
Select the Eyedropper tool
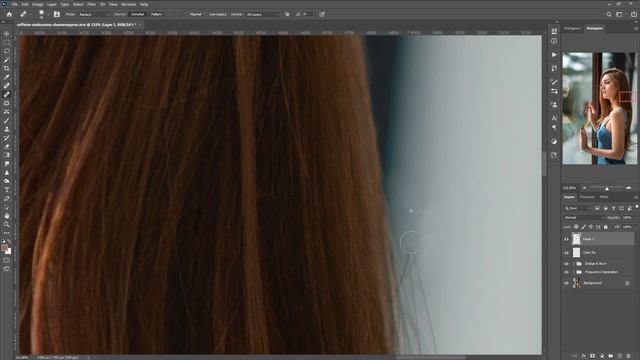(x=7, y=77)
